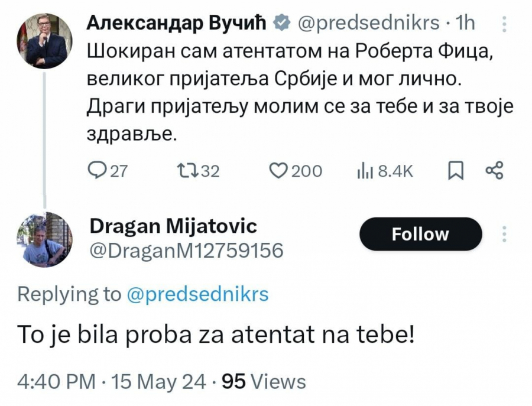This screenshot has width=532, height=406.
Task: Click the 95 Views count
Action: click(x=264, y=381)
